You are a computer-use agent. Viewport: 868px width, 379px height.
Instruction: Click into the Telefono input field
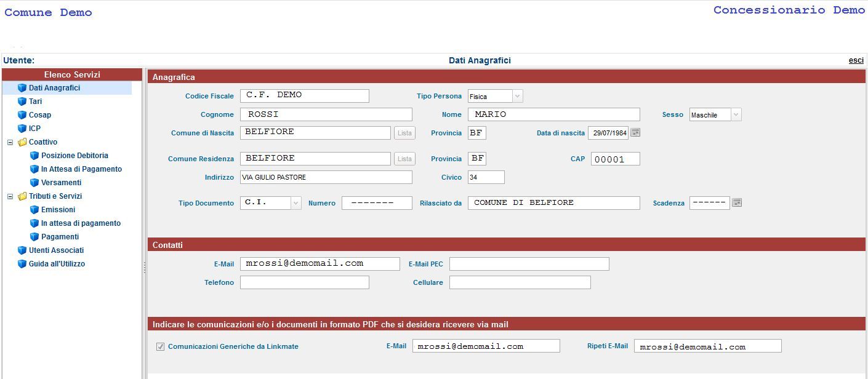(304, 282)
